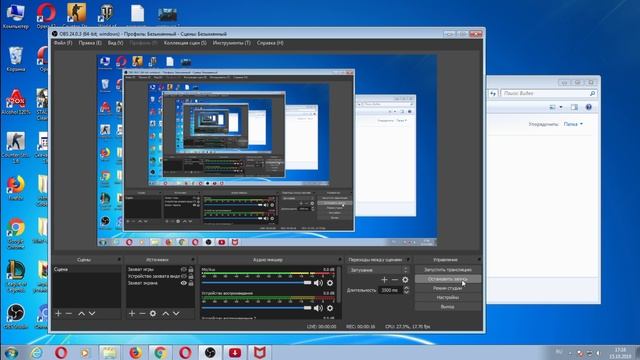
Task: Open Вид menu
Action: point(116,43)
